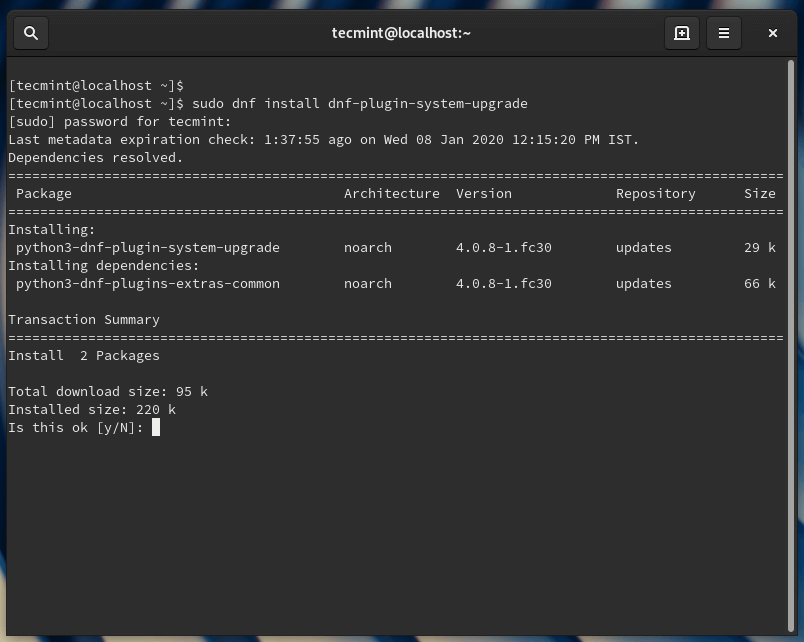Click the '29 k' size value
This screenshot has width=804, height=642.
coord(759,247)
